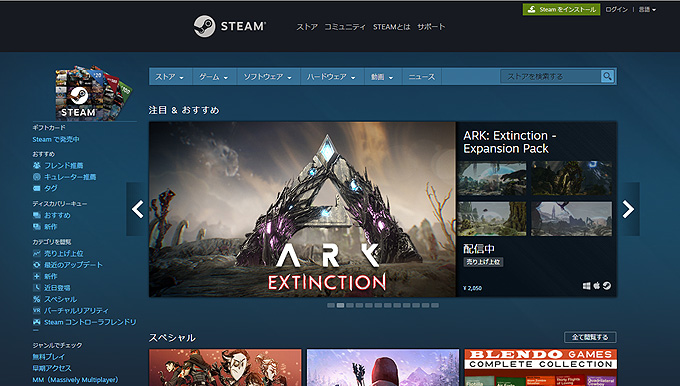Open コミュニティ in top header menu
This screenshot has height=386, width=680.
[345, 27]
